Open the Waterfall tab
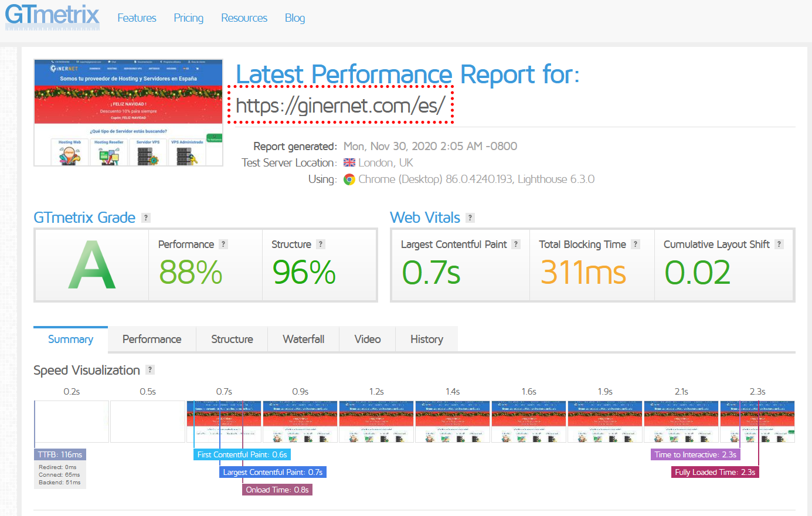This screenshot has width=812, height=516. point(304,339)
